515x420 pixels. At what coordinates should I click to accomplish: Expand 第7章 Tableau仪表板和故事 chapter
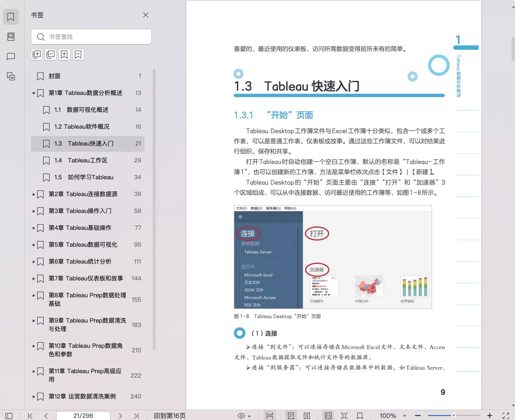(x=33, y=278)
